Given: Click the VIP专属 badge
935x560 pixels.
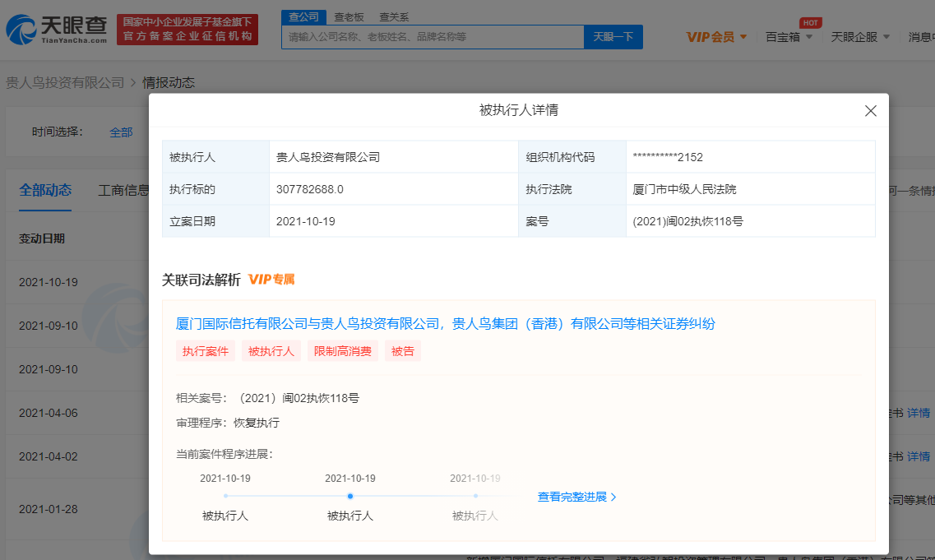Looking at the screenshot, I should pyautogui.click(x=271, y=279).
